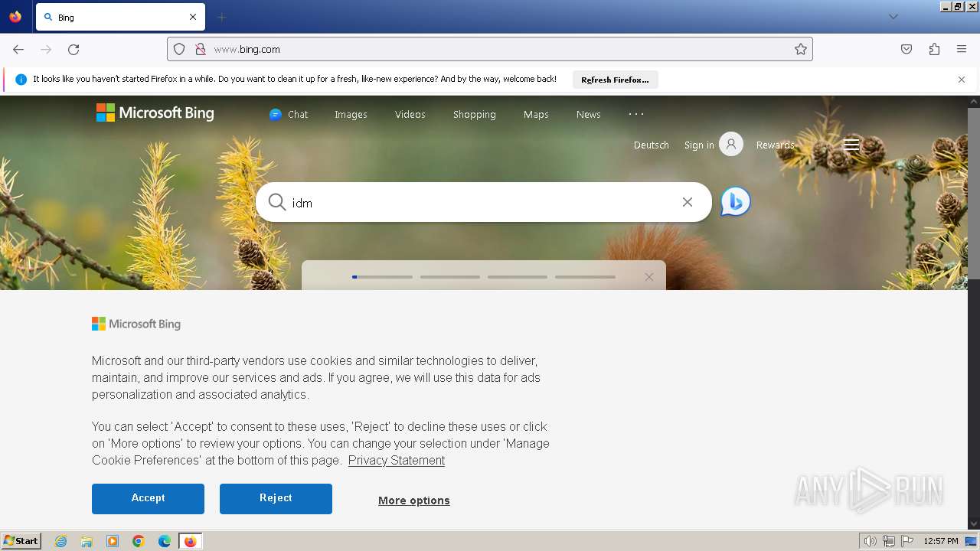Image resolution: width=980 pixels, height=551 pixels.
Task: Open the Firefox application menu
Action: point(962,49)
